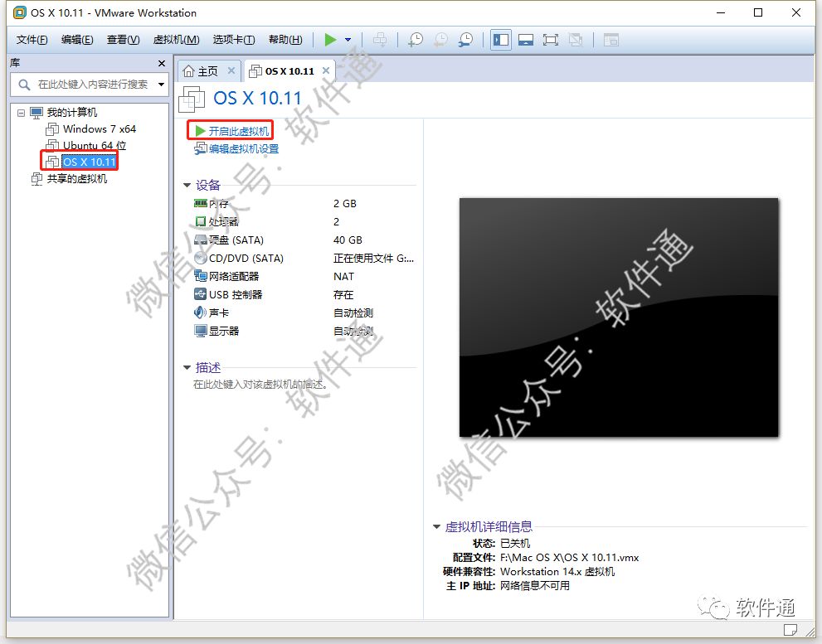
Task: Collapse the 虚拟机详细信息 section
Action: [x=436, y=526]
